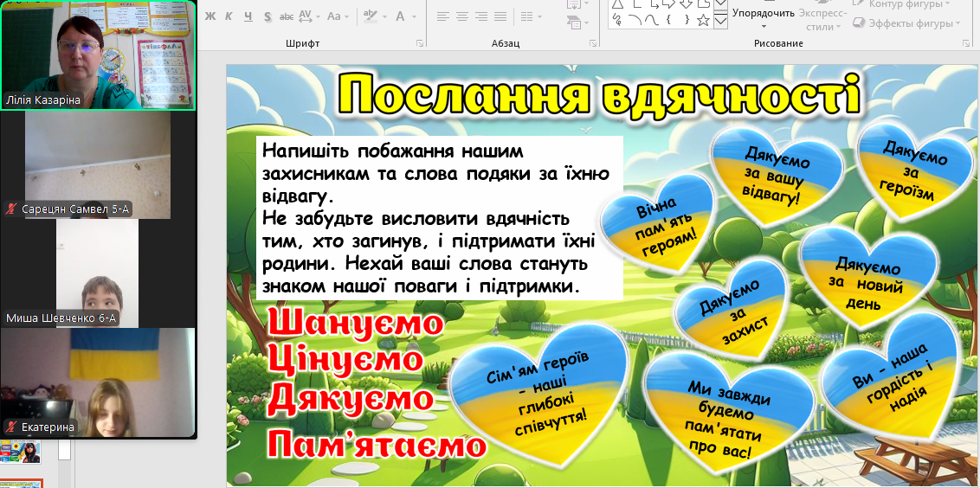Toggle italic (К) formatting

[229, 16]
